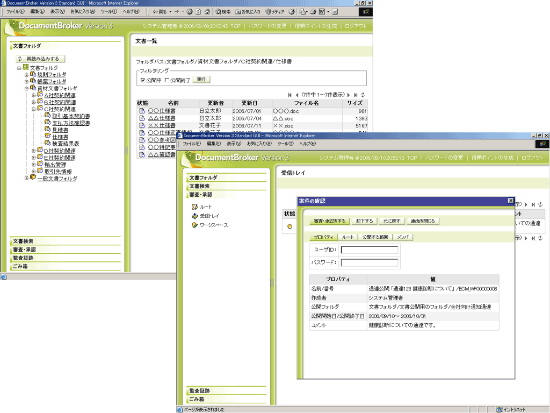The height and width of the screenshot is (413, 550).
Task: Click the パスワード input field
Action: [369, 262]
